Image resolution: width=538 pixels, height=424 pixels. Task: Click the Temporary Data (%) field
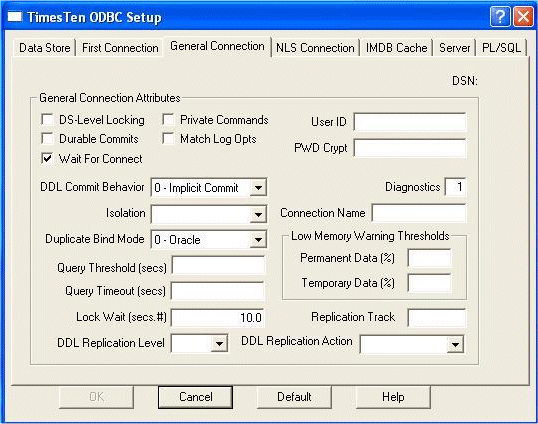click(x=429, y=283)
